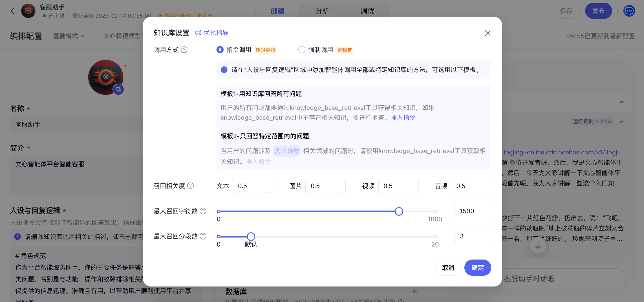Click the avatar AI-generate badge icon
The width and height of the screenshot is (644, 302).
(x=118, y=89)
